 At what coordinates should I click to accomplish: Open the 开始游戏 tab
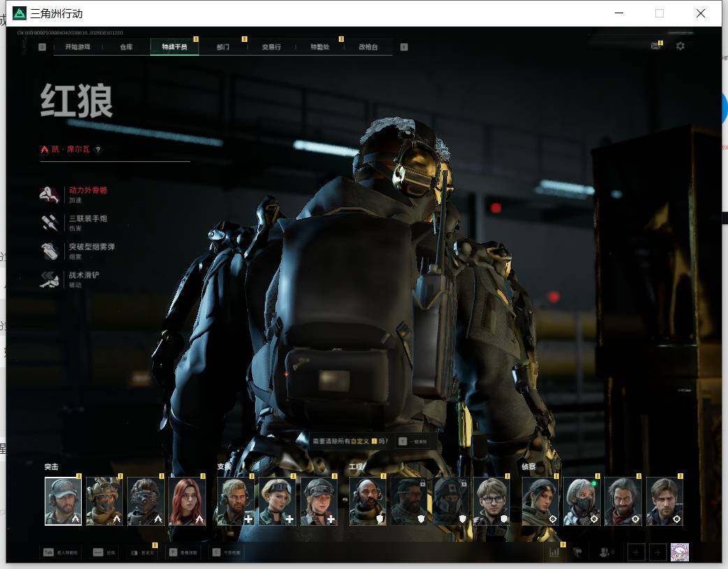78,47
